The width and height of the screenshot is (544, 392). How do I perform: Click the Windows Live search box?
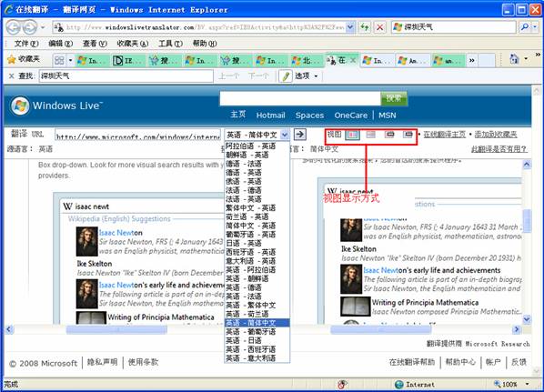pyautogui.click(x=300, y=98)
